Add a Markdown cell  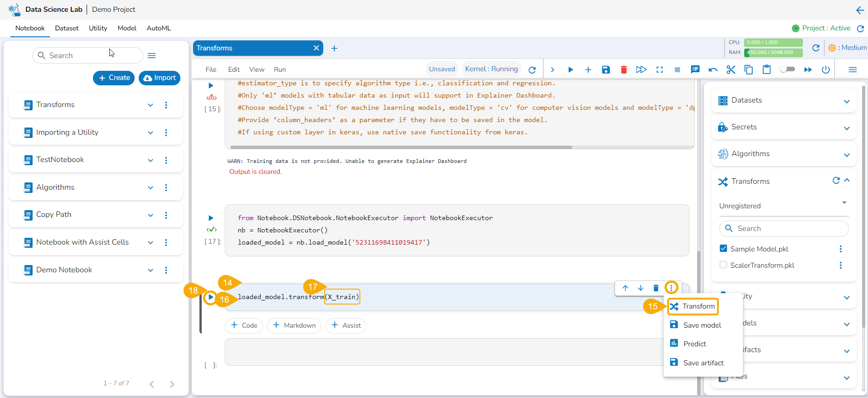pyautogui.click(x=294, y=325)
